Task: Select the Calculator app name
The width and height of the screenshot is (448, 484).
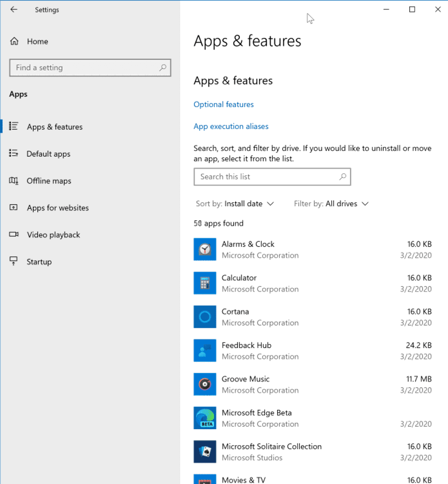Action: point(239,278)
